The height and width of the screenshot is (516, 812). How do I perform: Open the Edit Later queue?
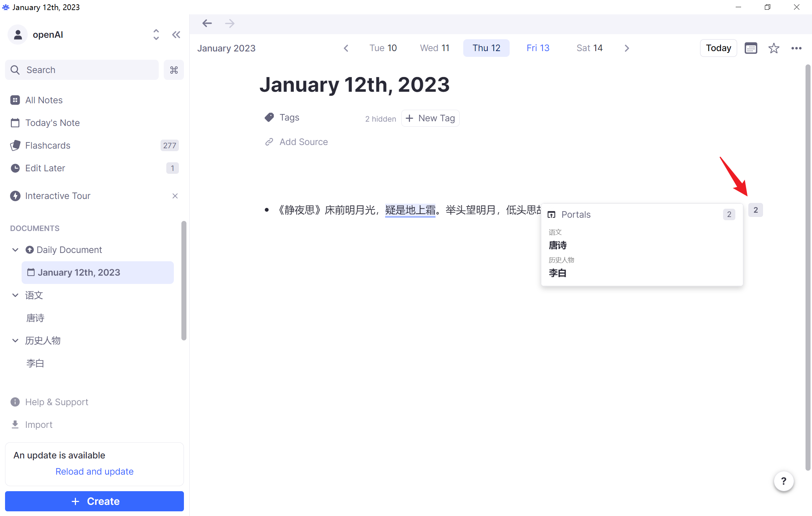pos(45,168)
